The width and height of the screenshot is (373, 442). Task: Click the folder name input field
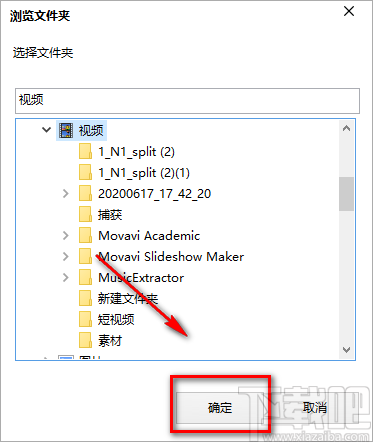pos(187,101)
